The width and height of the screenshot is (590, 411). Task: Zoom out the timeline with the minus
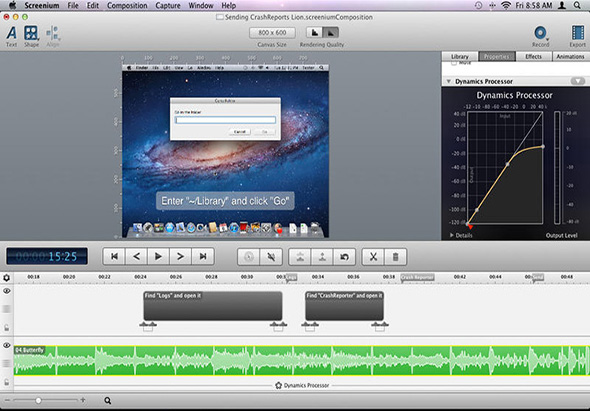pyautogui.click(x=8, y=400)
